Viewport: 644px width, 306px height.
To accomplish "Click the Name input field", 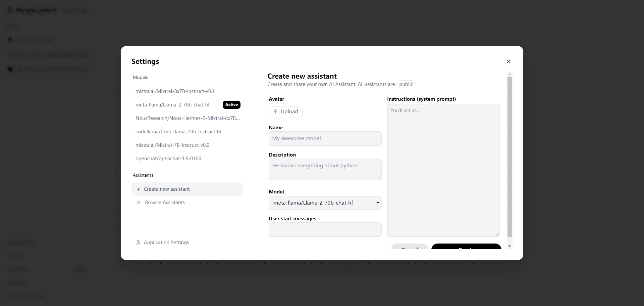I will [325, 138].
